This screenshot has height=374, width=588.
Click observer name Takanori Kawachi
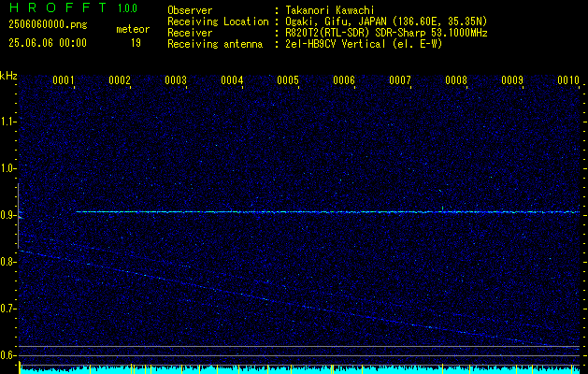click(x=330, y=10)
